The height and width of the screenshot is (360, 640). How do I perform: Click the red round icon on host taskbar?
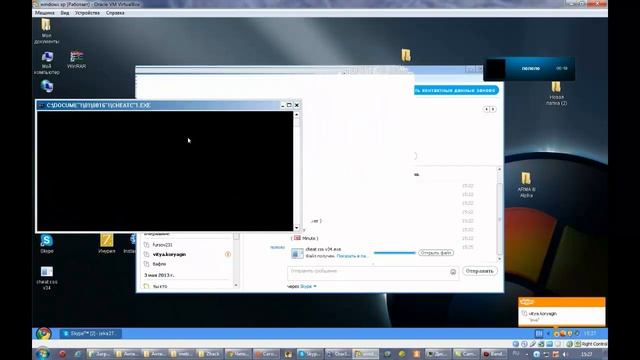[62, 354]
